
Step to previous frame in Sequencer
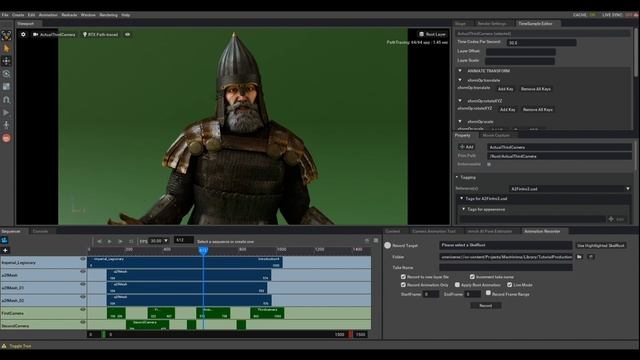tap(99, 241)
